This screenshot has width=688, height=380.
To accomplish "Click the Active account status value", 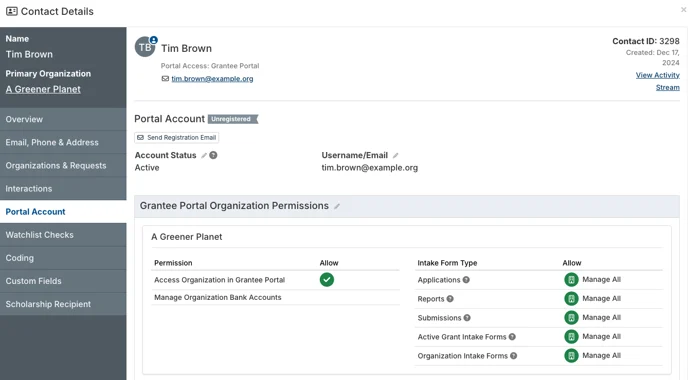I will 147,168.
